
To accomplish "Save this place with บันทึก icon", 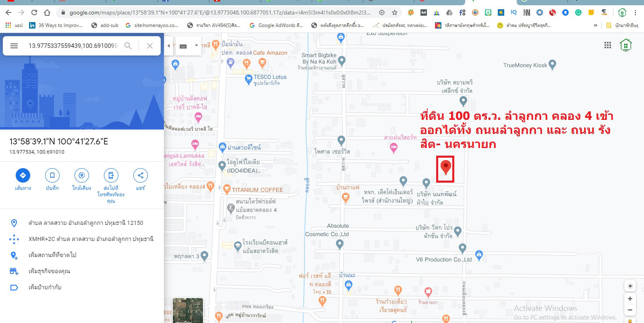I will [x=52, y=175].
